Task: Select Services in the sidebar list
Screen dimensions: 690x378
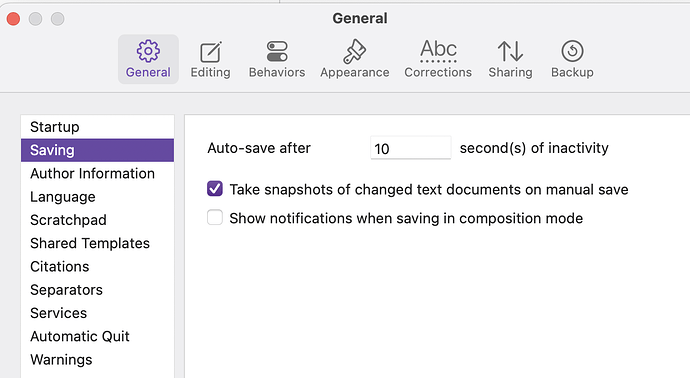Action: (97, 313)
